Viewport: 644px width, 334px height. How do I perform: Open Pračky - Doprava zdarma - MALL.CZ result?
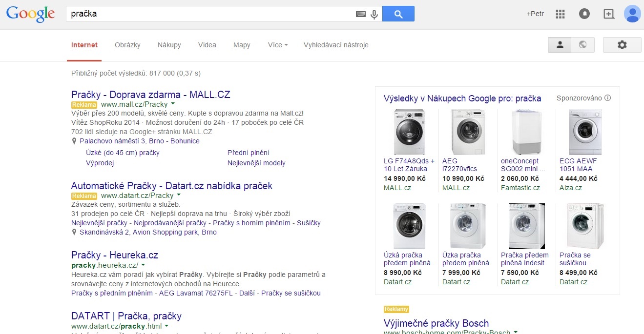pos(150,95)
